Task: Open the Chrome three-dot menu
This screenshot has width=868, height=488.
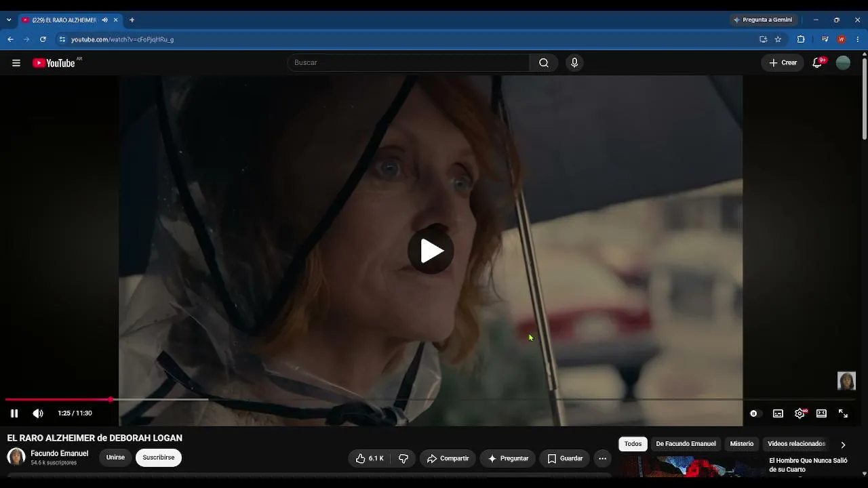Action: pos(858,39)
